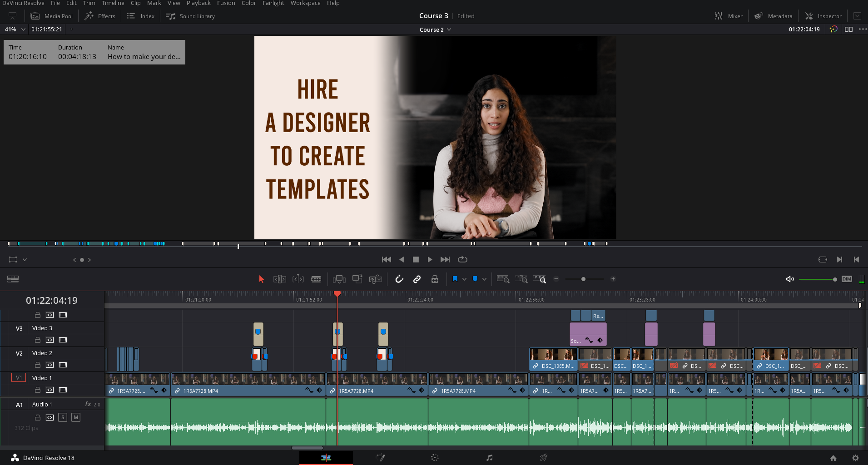The height and width of the screenshot is (465, 868).
Task: Open the Workspace menu
Action: (305, 3)
